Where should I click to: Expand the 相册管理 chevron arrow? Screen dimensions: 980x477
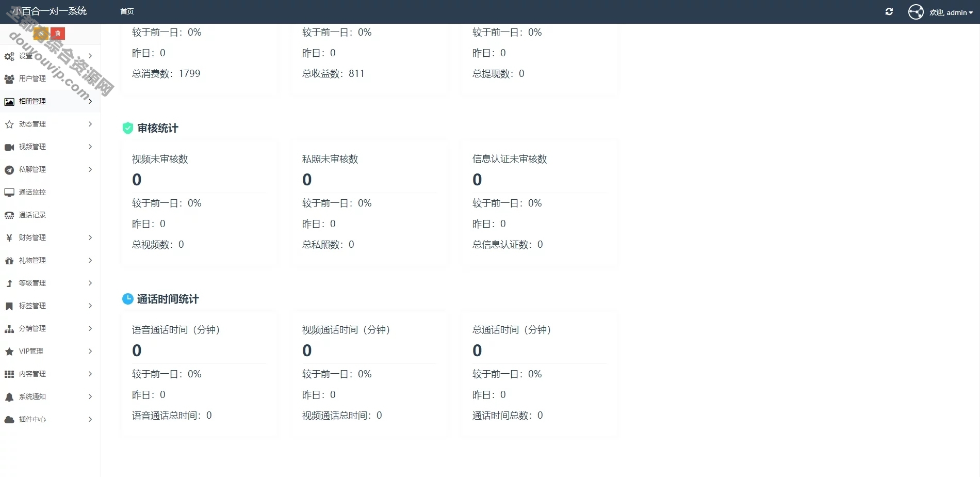click(90, 101)
